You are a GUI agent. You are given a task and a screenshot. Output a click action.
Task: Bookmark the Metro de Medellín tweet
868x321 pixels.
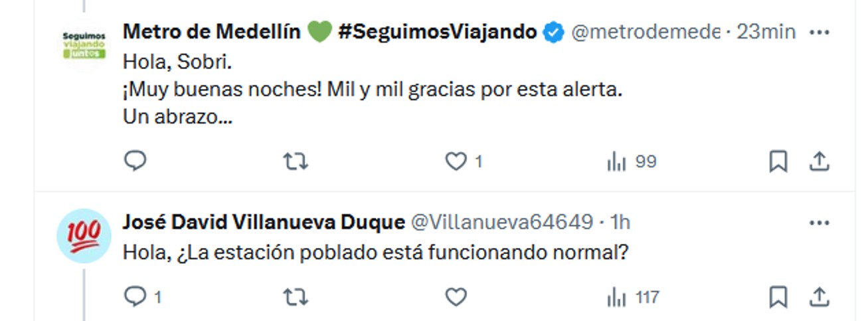point(778,161)
